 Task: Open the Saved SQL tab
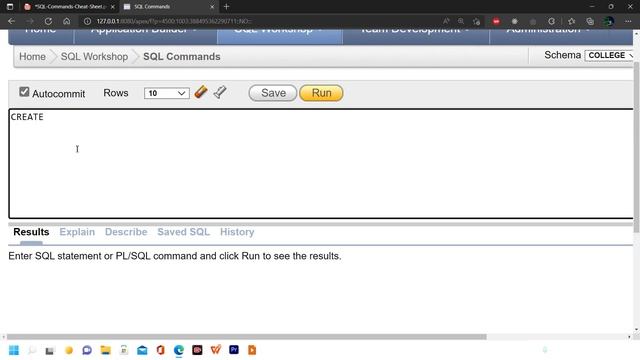(183, 232)
